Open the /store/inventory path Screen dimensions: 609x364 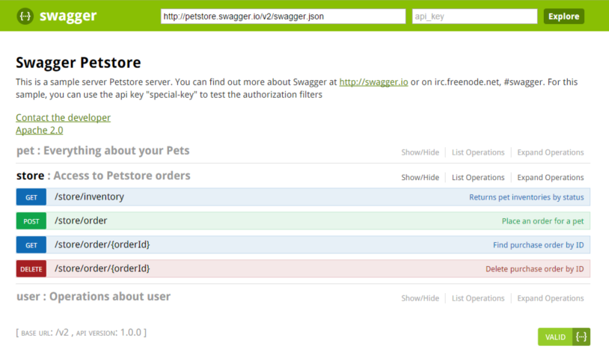(89, 197)
